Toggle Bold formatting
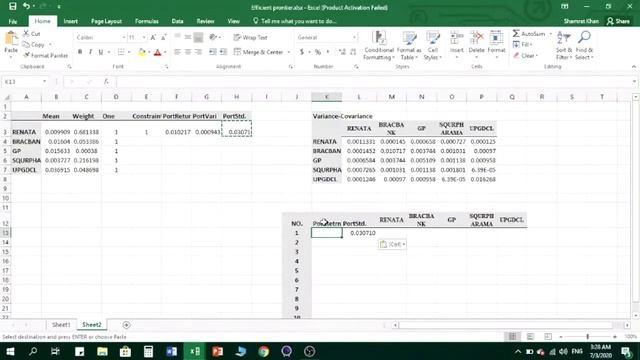This screenshot has height=360, width=640. [80, 52]
